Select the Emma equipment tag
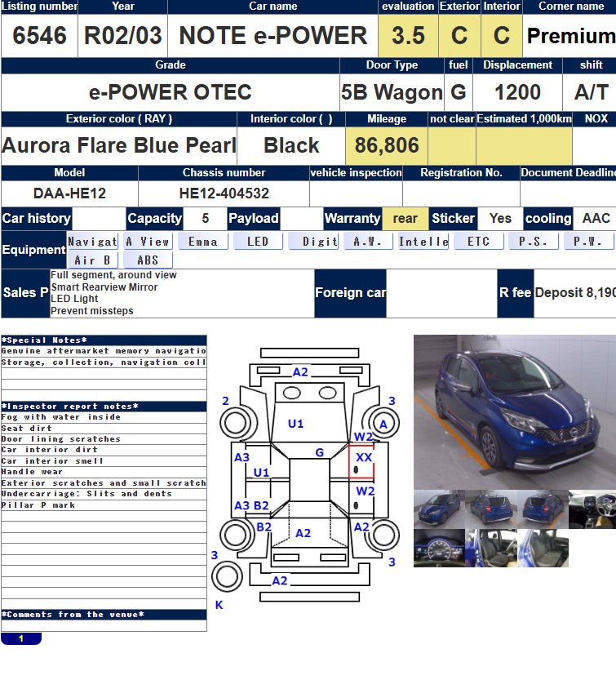Image resolution: width=616 pixels, height=680 pixels. click(x=203, y=241)
